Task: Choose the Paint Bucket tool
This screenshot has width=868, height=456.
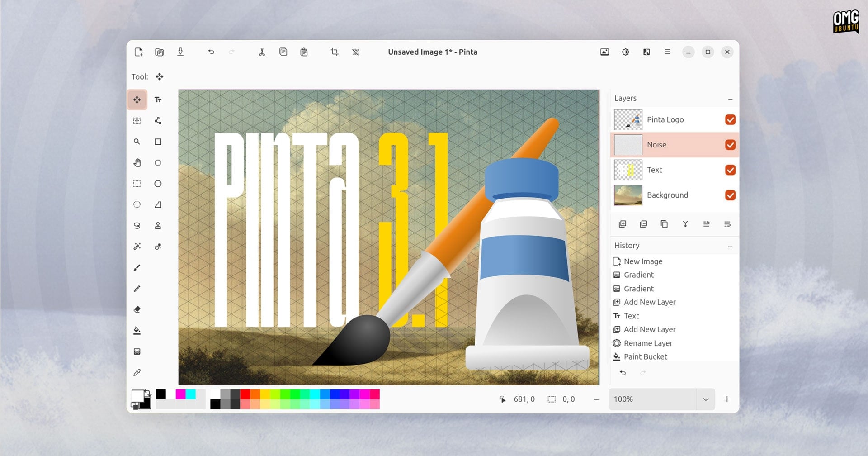Action: (x=137, y=331)
